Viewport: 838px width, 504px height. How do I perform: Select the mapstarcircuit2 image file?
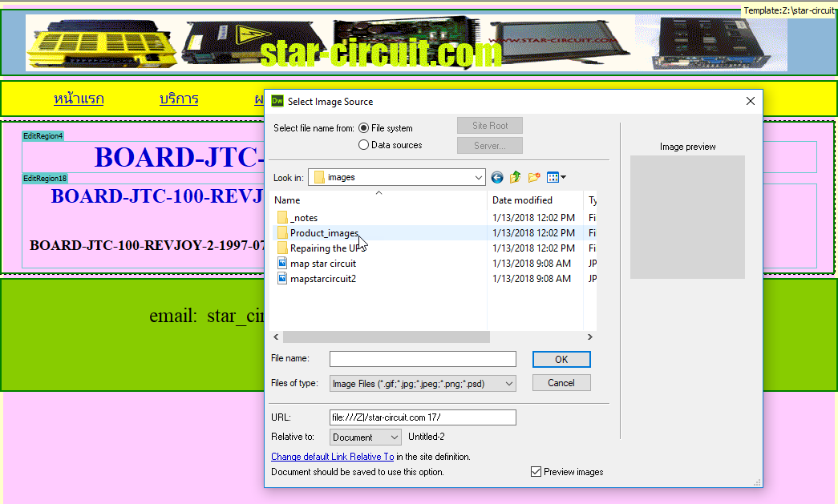tap(317, 279)
